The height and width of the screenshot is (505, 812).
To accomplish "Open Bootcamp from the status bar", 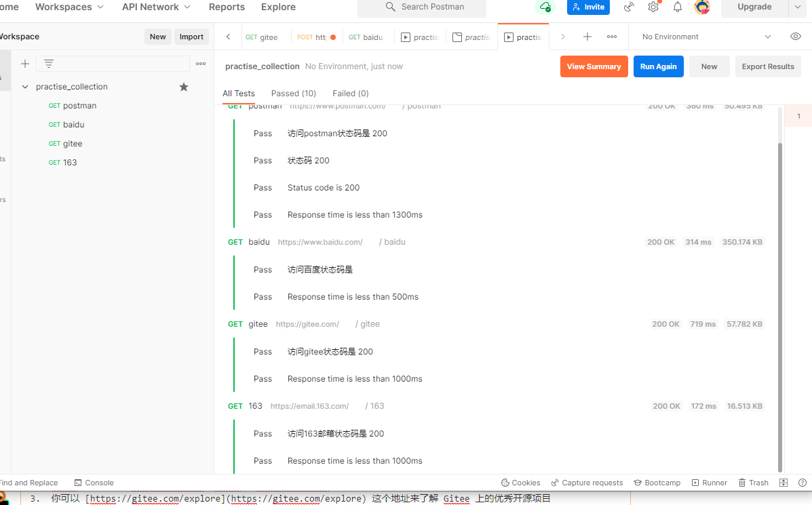I will 657,483.
